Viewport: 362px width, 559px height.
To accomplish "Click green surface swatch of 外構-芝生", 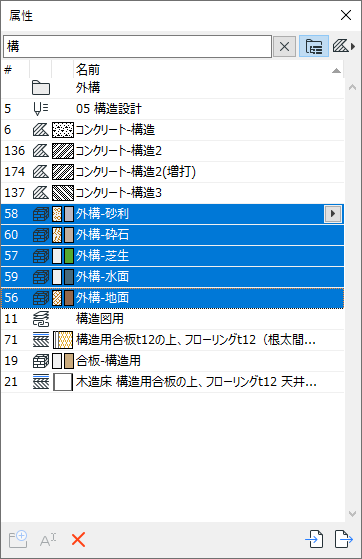I will click(x=69, y=256).
